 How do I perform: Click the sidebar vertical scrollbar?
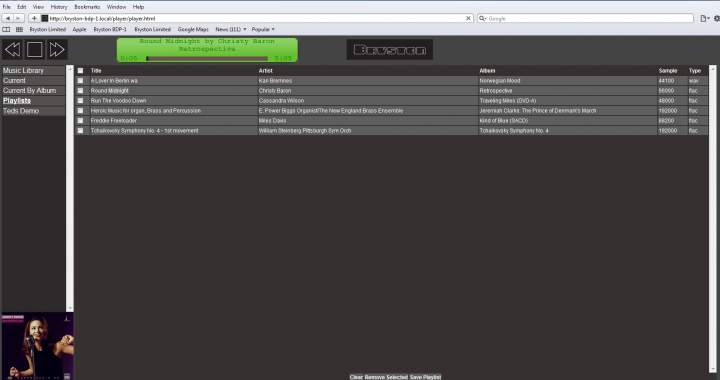tap(70, 188)
